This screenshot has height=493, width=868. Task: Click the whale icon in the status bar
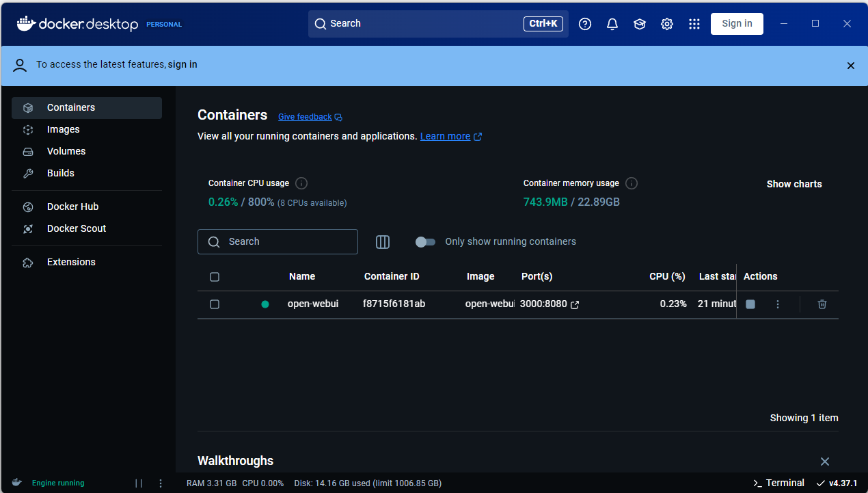pyautogui.click(x=16, y=483)
